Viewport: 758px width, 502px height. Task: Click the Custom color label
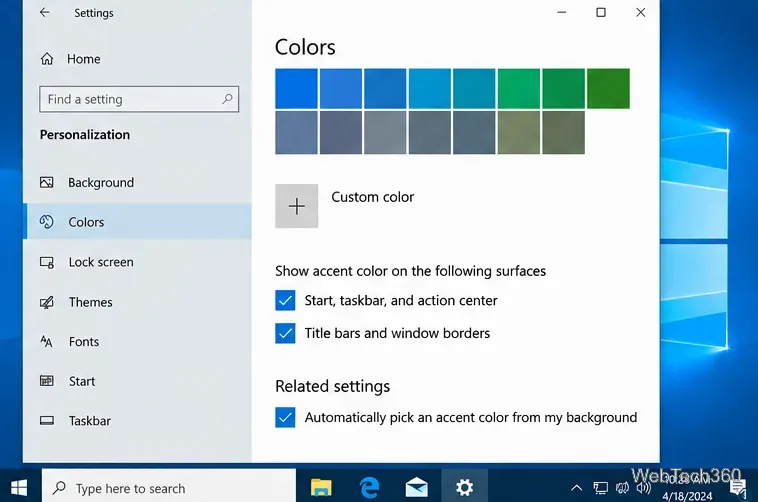tap(373, 197)
